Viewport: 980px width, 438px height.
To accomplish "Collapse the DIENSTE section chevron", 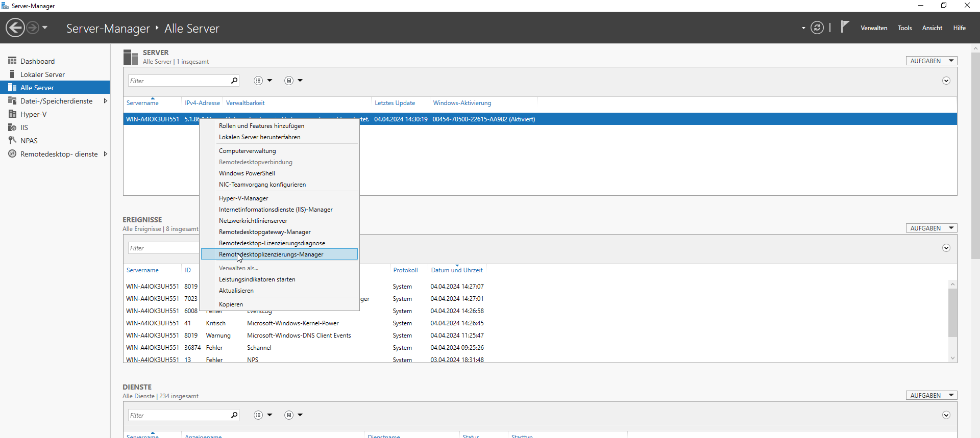I will [946, 415].
